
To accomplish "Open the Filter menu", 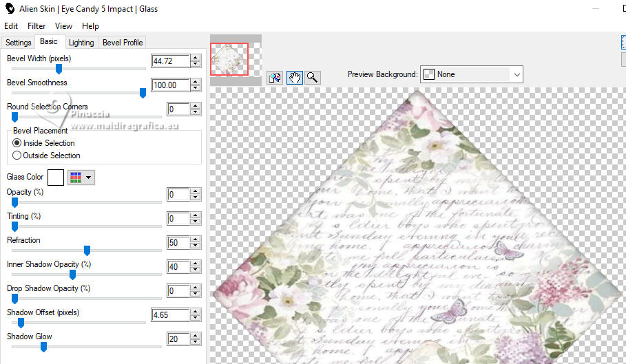I will coord(36,26).
